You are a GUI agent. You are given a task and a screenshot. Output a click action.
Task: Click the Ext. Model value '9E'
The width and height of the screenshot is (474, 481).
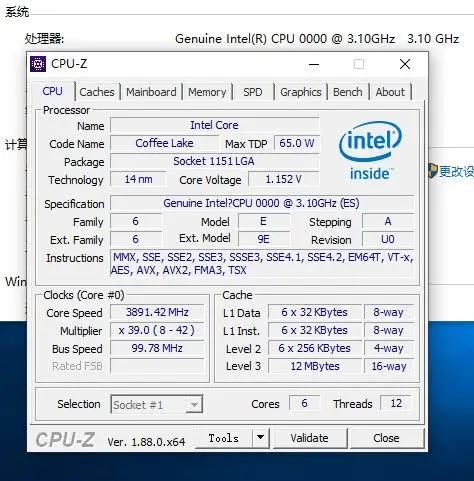[263, 239]
